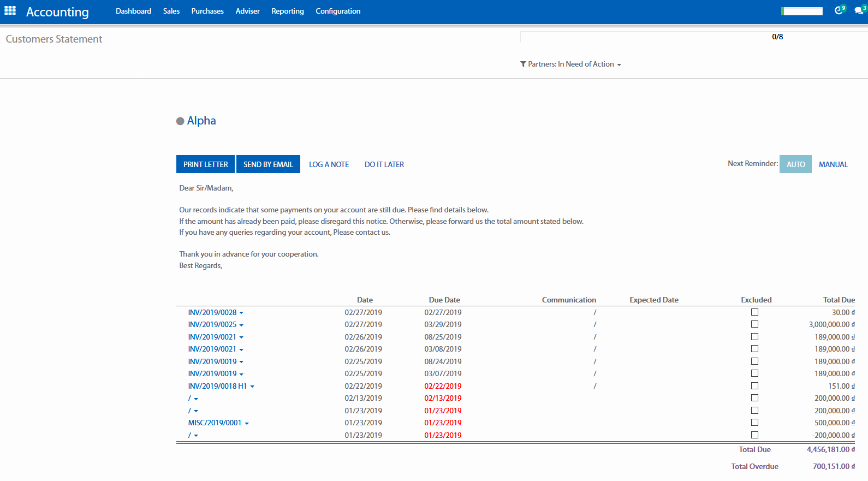Open the conversations chat bubble icon

point(859,10)
